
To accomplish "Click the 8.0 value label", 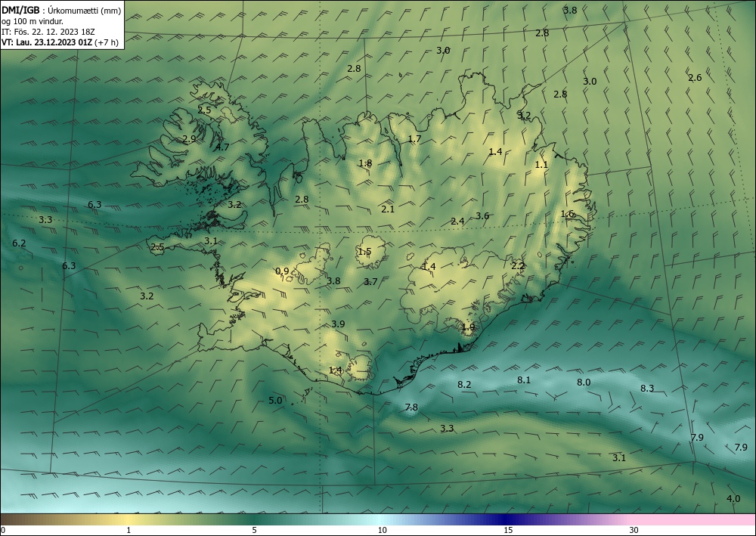I will 584,383.
